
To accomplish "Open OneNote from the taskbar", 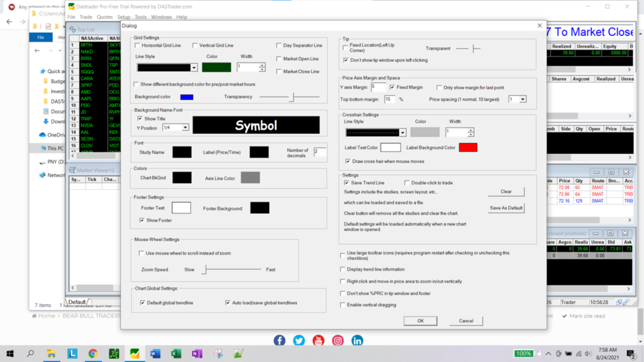I will pos(197,354).
